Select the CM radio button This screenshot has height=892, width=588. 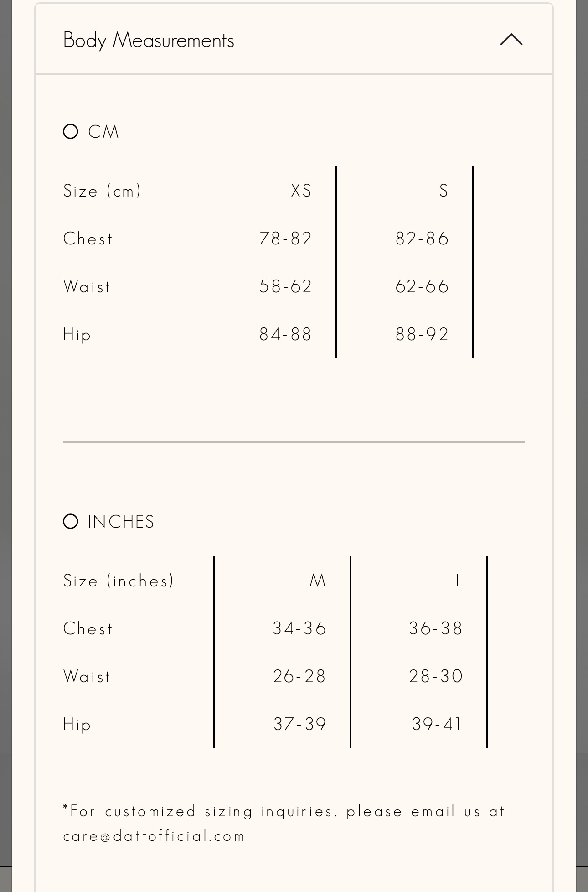pyautogui.click(x=71, y=132)
